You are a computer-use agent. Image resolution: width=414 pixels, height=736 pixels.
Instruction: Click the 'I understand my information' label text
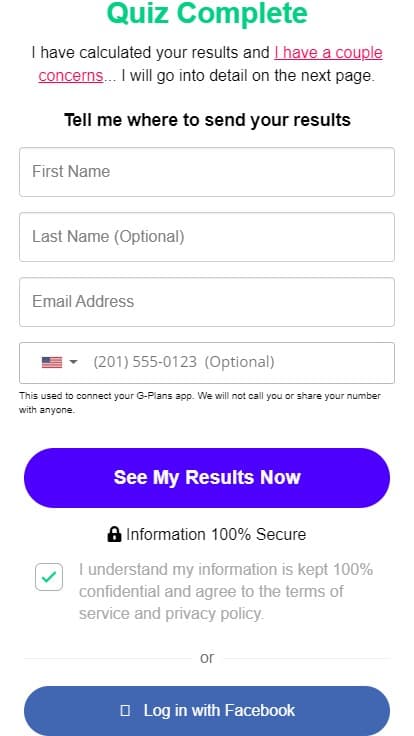point(226,591)
